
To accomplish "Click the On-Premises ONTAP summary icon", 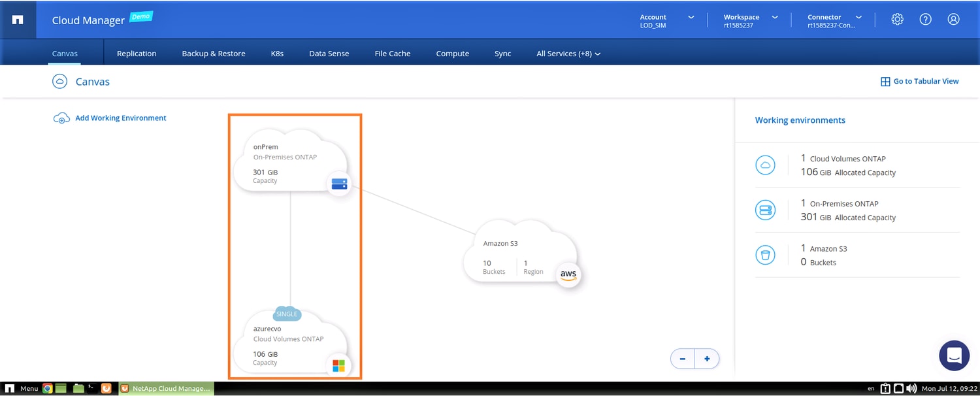I will [x=765, y=210].
